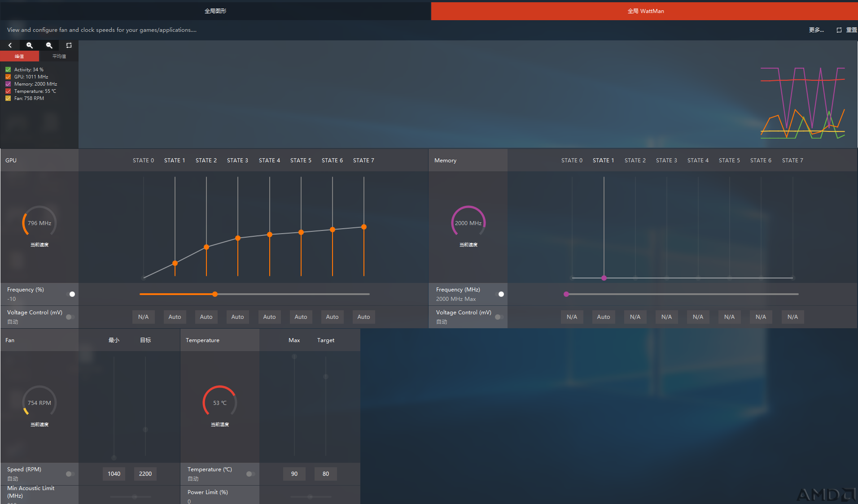Click Memory STATE 1 voltage Auto field
The height and width of the screenshot is (504, 858).
click(604, 317)
